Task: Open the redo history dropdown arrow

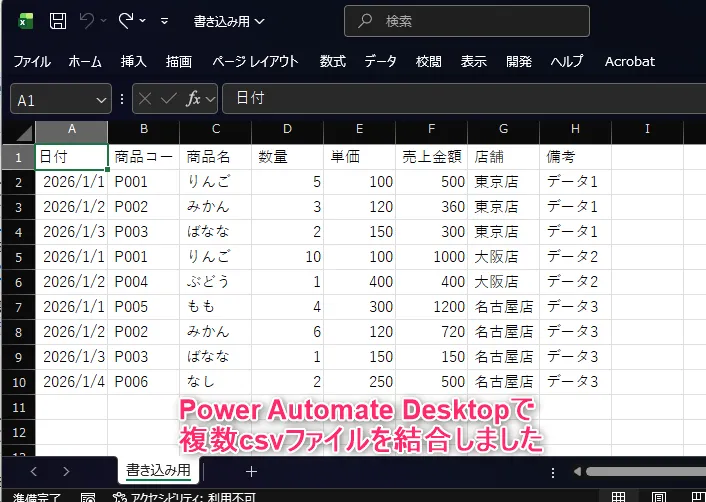Action: (144, 20)
